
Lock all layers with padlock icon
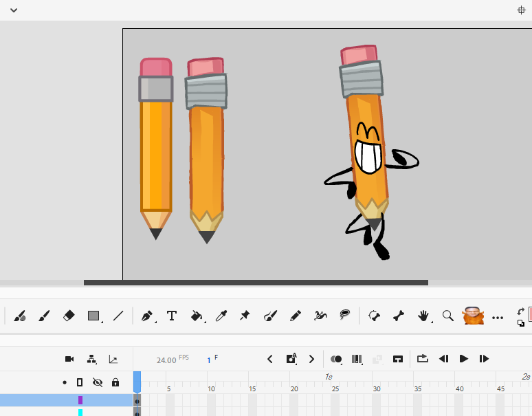(x=115, y=382)
